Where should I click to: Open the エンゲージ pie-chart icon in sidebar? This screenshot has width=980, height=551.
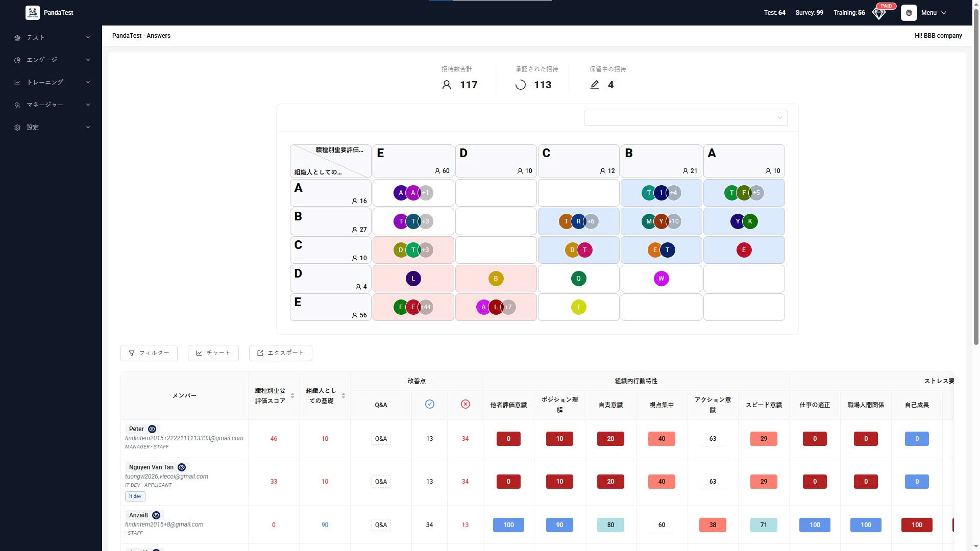[17, 60]
